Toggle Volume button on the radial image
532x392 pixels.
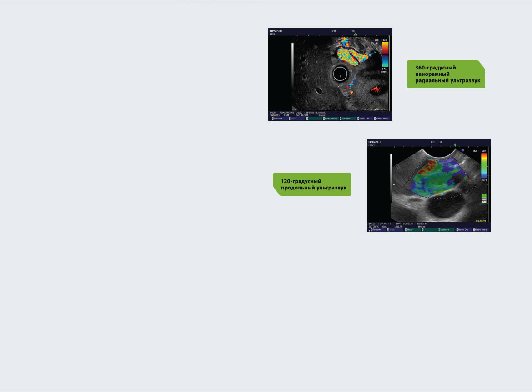click(349, 119)
